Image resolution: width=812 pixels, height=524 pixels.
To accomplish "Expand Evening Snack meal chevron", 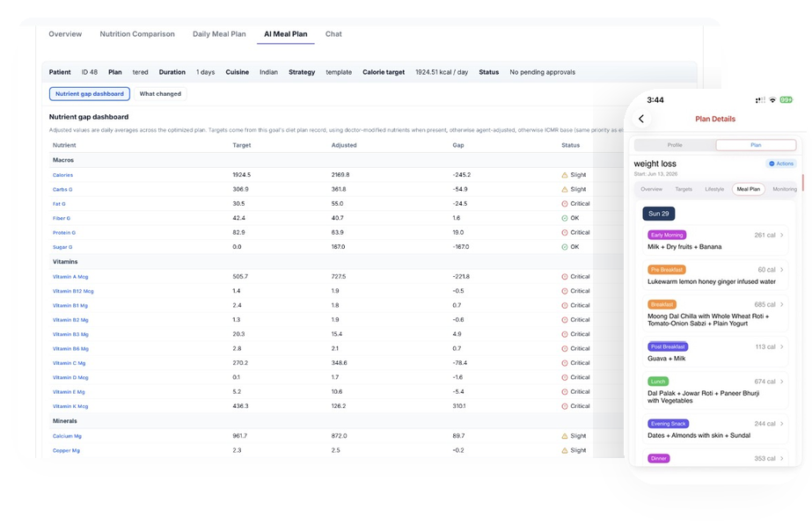I will tap(782, 424).
